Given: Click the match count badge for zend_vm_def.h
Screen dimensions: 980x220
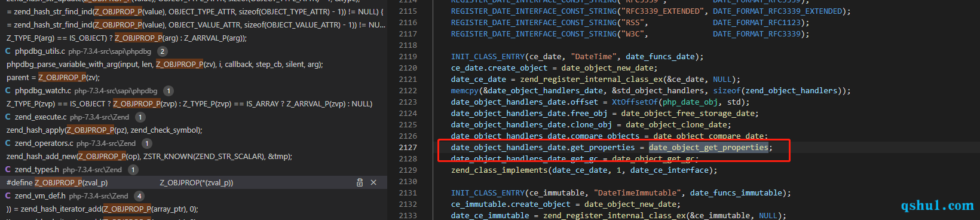Looking at the screenshot, I should (139, 196).
